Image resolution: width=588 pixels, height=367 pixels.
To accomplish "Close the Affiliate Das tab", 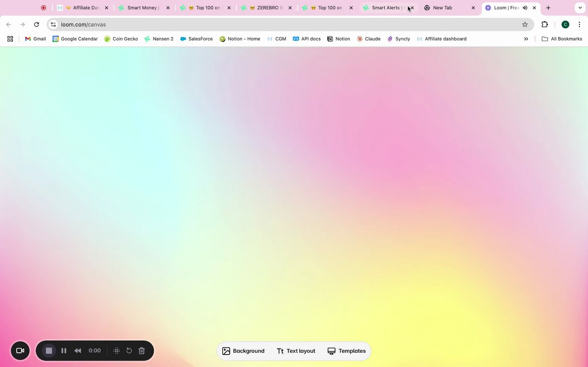I will pos(107,8).
